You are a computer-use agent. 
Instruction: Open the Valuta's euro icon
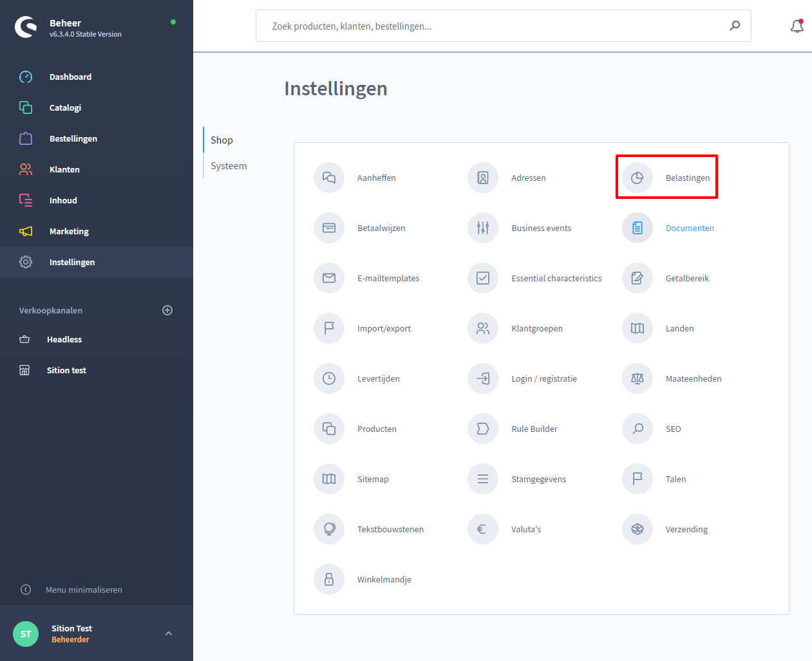tap(483, 529)
